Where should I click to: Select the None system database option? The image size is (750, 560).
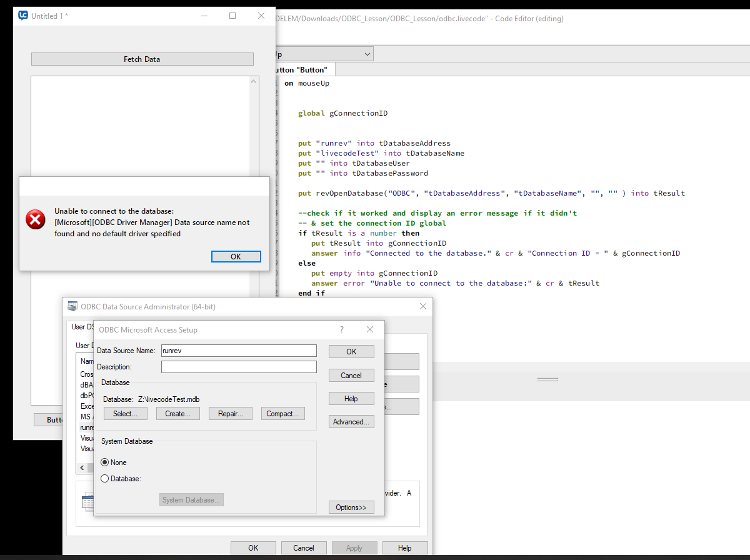point(105,462)
